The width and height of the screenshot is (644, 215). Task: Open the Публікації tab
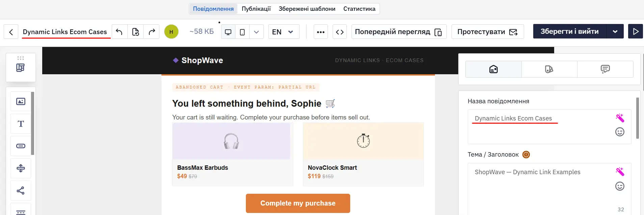256,9
